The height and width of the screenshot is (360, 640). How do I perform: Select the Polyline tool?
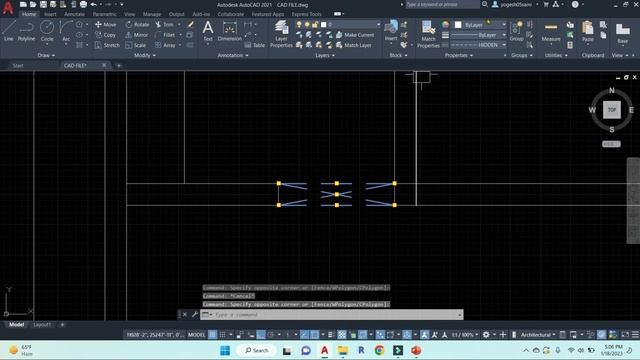26,31
